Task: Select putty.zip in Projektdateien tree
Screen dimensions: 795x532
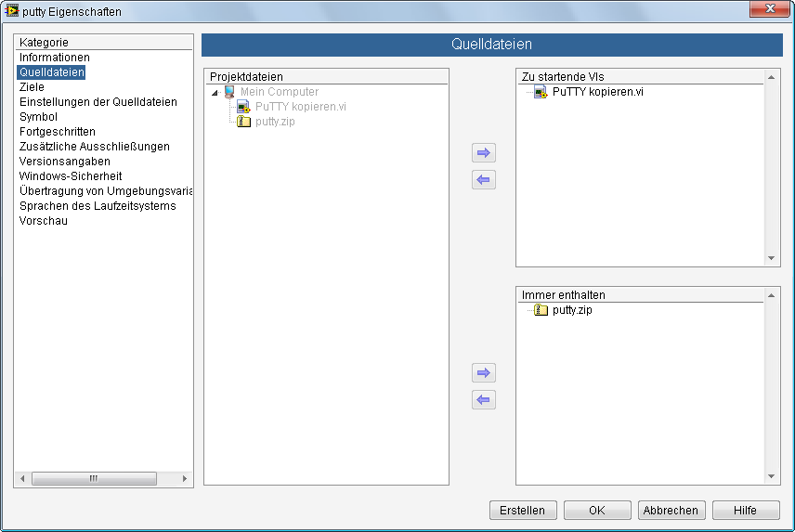Action: 275,122
